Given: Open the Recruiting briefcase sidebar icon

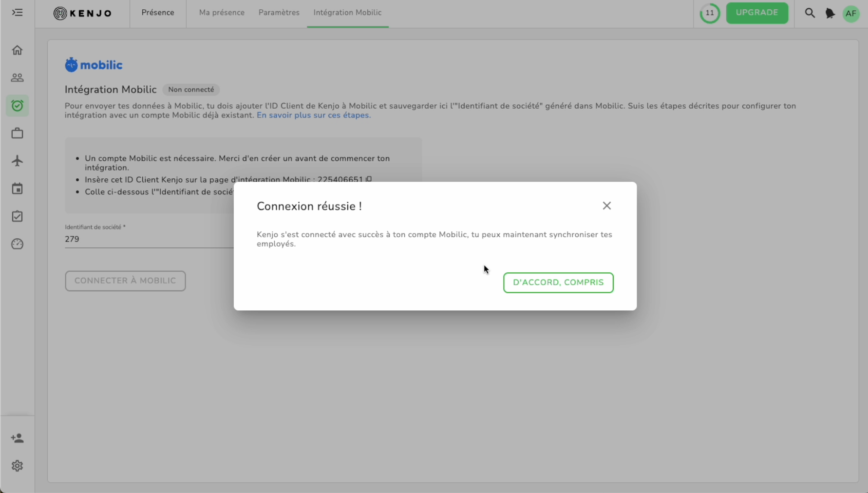Looking at the screenshot, I should click(18, 133).
